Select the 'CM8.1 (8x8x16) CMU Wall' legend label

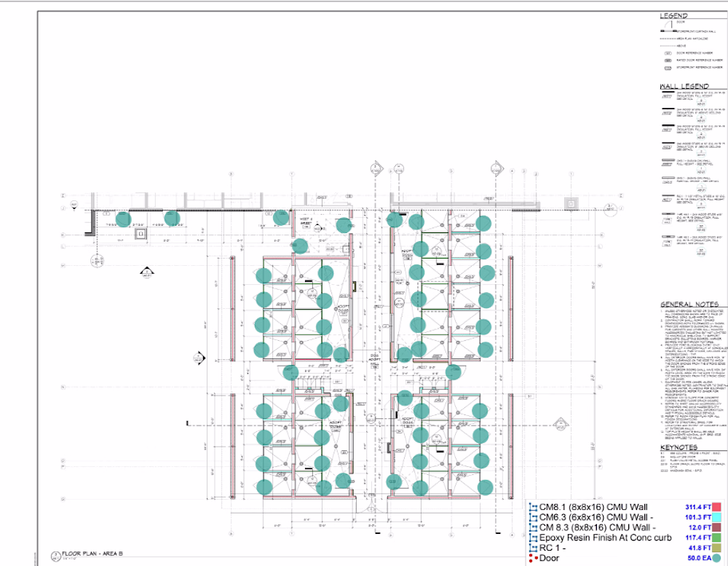pyautogui.click(x=593, y=508)
